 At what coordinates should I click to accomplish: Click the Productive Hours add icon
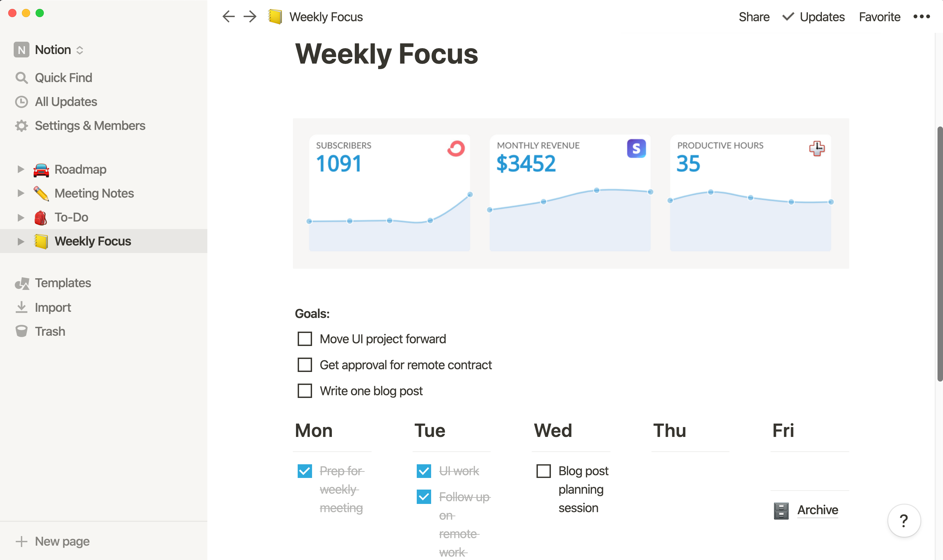(x=816, y=149)
